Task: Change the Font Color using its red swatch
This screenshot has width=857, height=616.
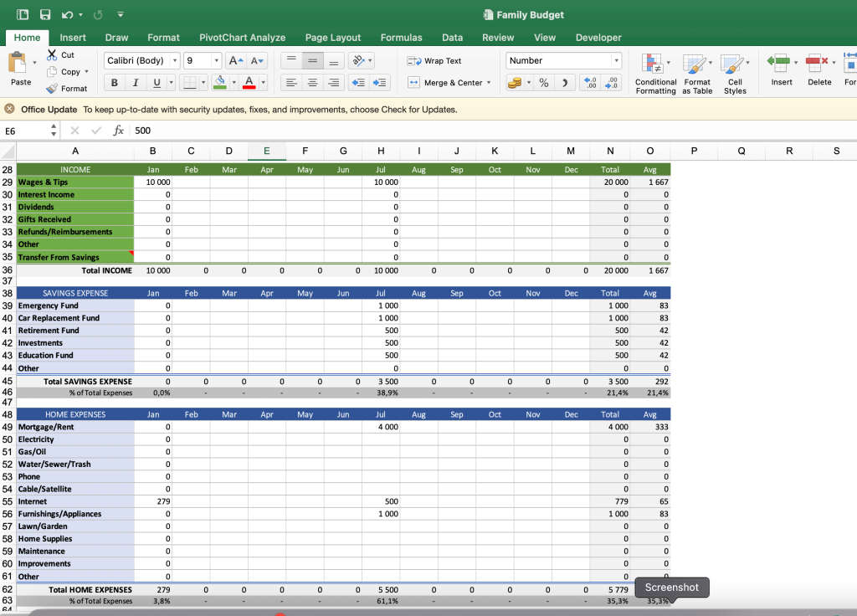Action: [247, 83]
